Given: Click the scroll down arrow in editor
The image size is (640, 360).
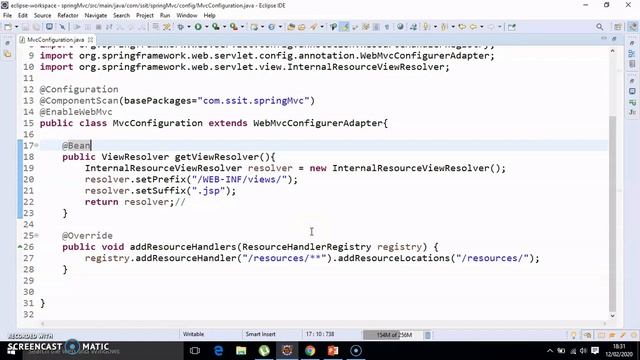Looking at the screenshot, I should [612, 316].
